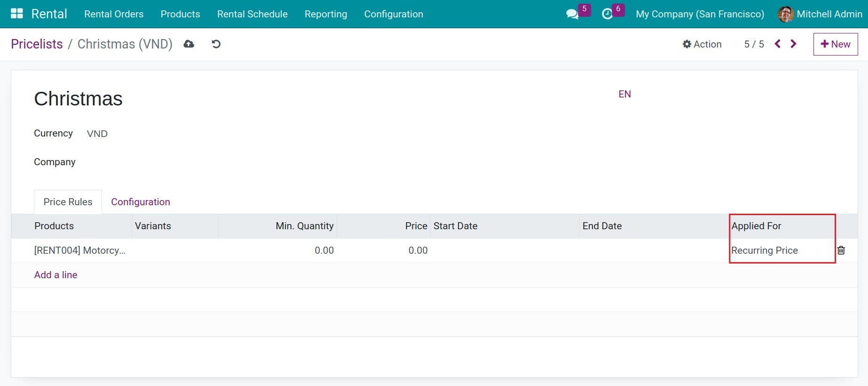Open the apps grid home menu icon
This screenshot has width=868, height=386.
(17, 14)
